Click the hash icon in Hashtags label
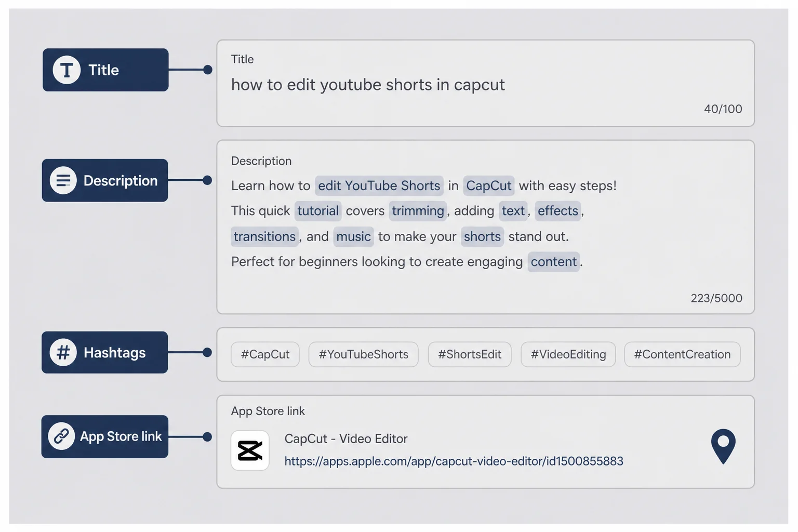The width and height of the screenshot is (798, 532). click(x=63, y=352)
